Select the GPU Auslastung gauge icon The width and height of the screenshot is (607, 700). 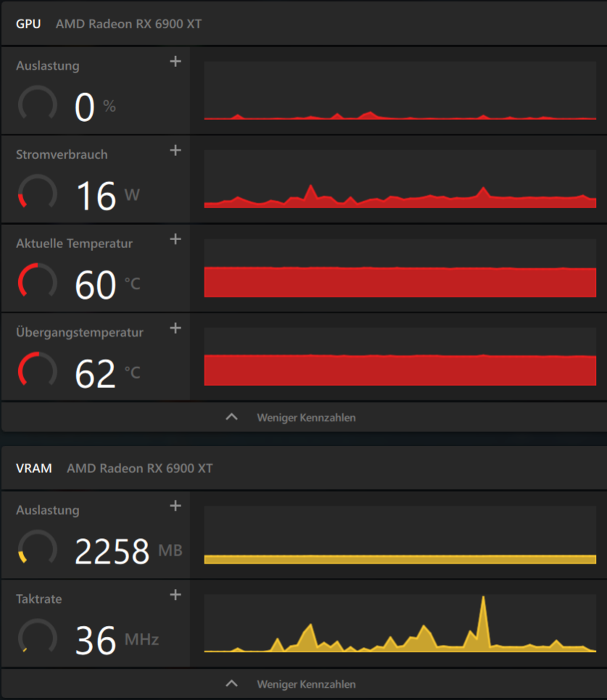coord(36,106)
